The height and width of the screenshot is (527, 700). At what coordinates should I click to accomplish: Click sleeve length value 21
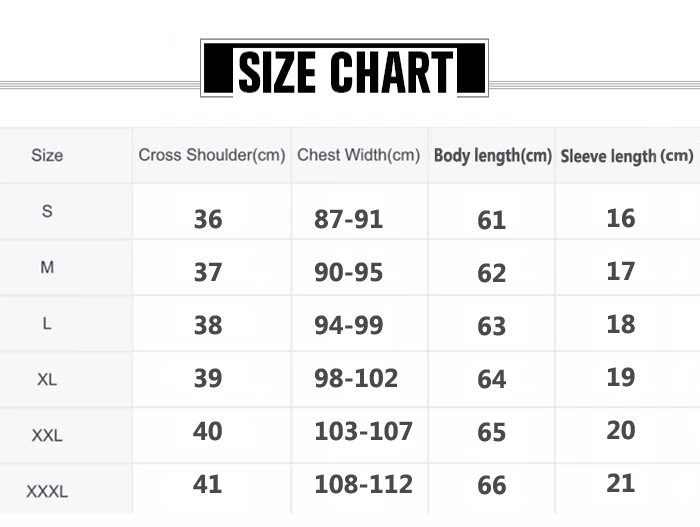tap(620, 483)
